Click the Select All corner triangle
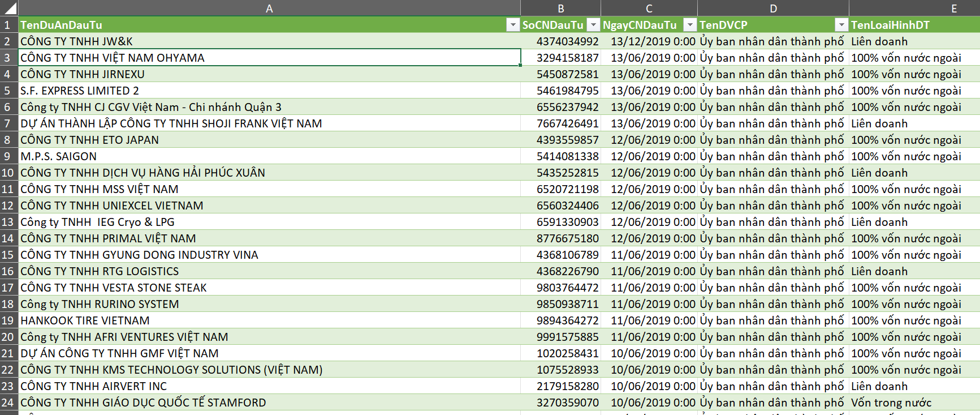This screenshot has width=980, height=415. click(x=9, y=8)
